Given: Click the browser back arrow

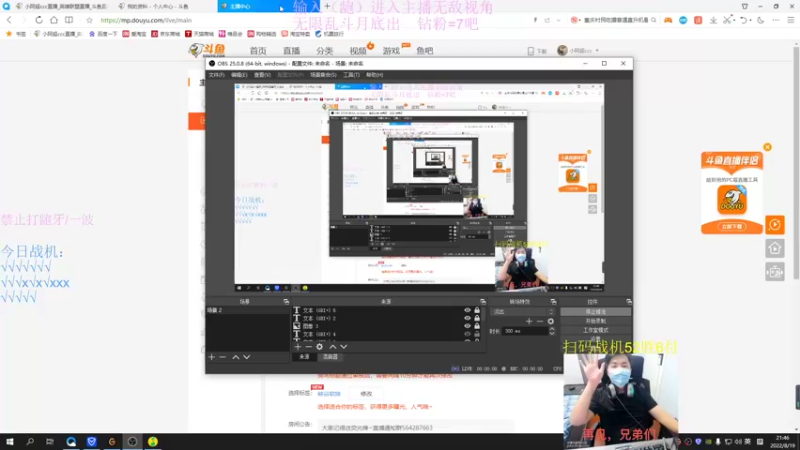Looking at the screenshot, I should click(9, 20).
